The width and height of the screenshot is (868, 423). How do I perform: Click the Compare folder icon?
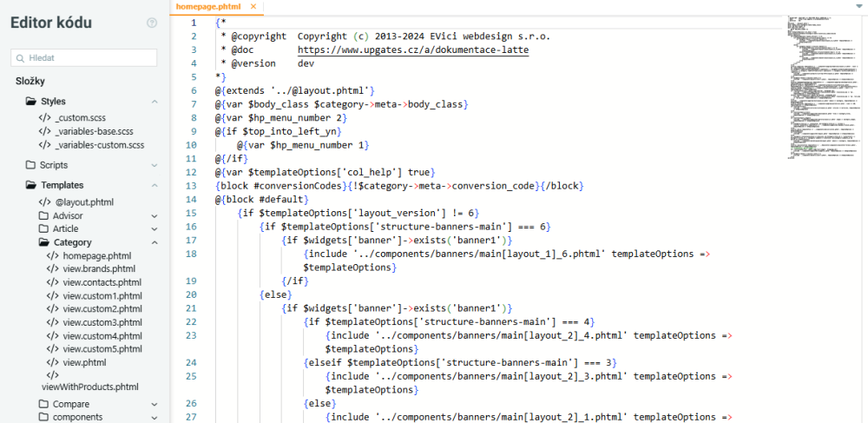(44, 404)
